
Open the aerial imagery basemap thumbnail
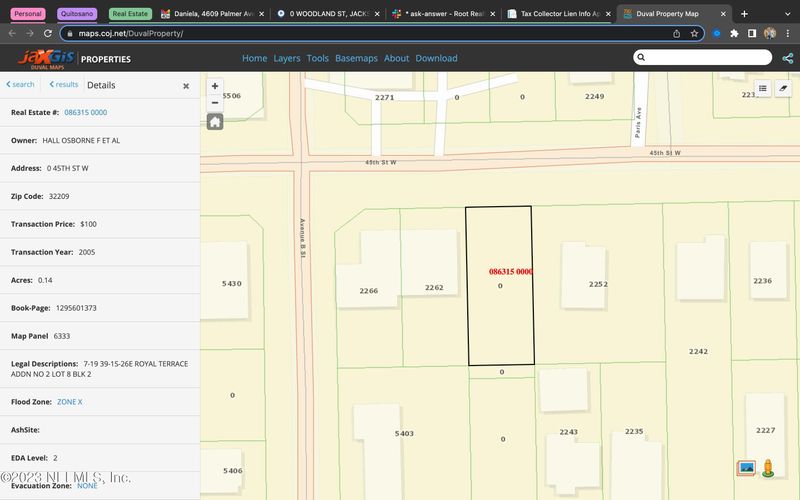click(x=746, y=468)
